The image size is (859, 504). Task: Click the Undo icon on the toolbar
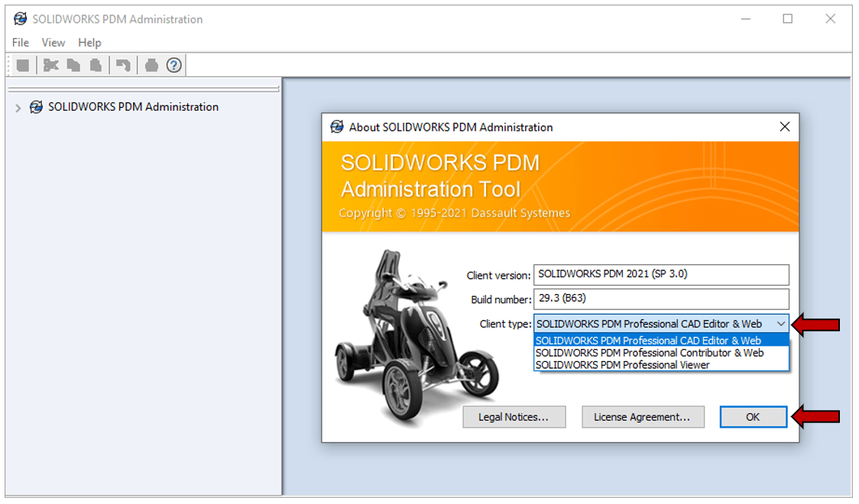tap(122, 65)
